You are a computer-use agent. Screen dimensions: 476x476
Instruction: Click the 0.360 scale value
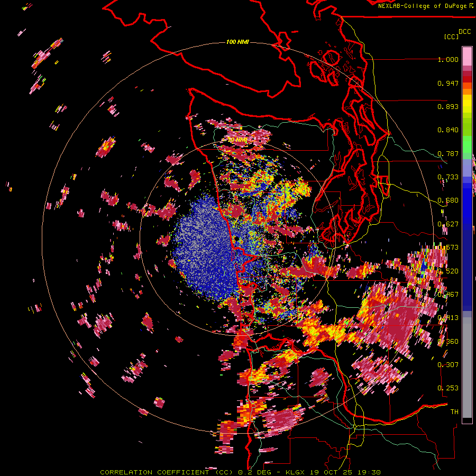tap(448, 342)
